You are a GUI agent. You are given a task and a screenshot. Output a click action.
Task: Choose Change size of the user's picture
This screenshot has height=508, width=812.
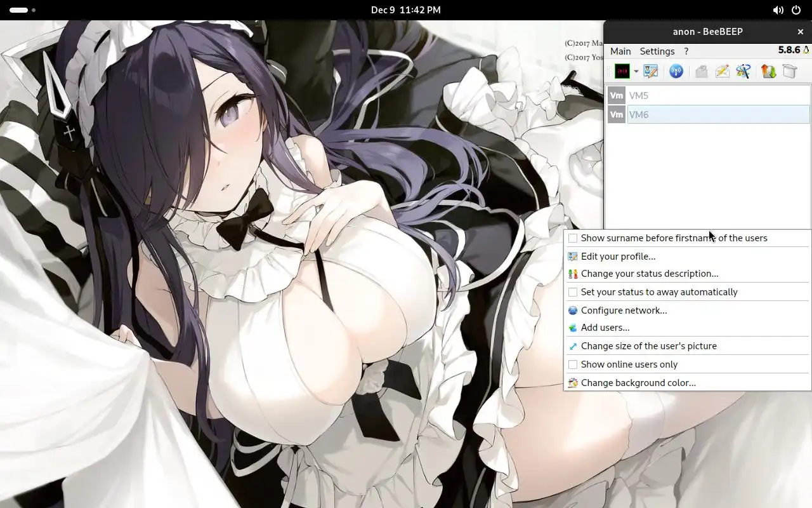coord(688,346)
